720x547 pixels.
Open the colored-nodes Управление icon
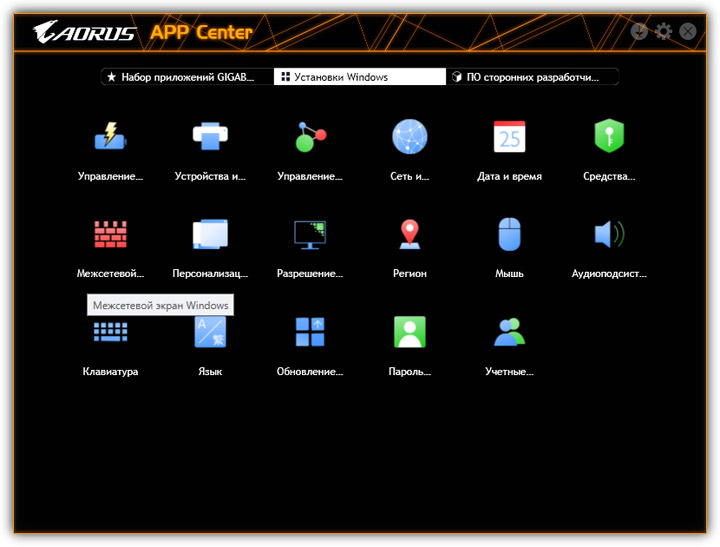coord(310,136)
